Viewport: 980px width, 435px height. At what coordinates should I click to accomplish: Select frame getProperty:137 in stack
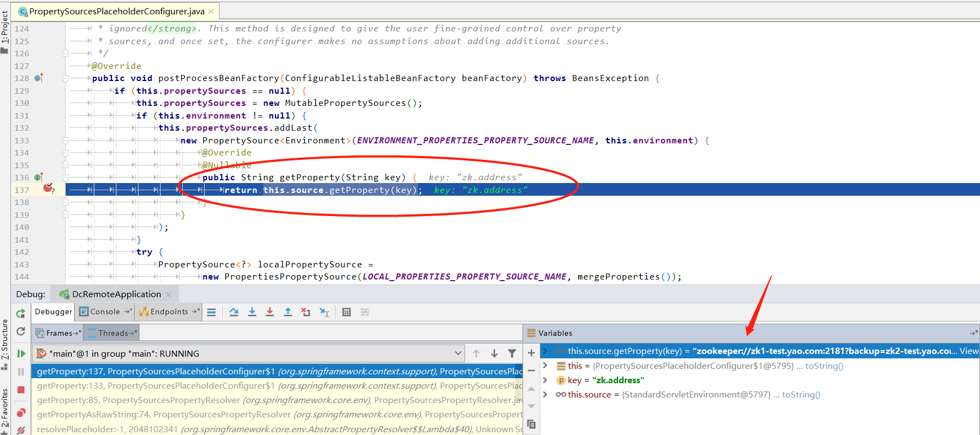click(x=277, y=372)
